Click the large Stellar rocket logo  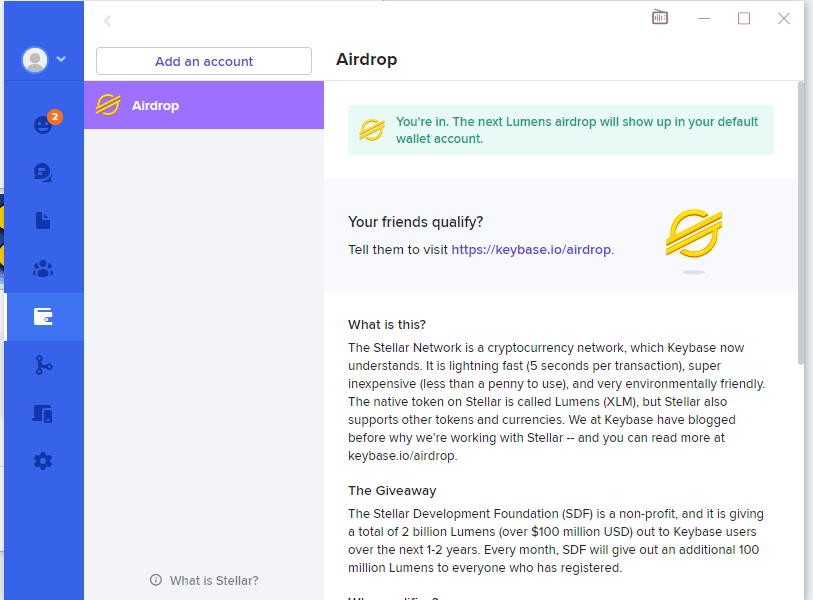694,235
